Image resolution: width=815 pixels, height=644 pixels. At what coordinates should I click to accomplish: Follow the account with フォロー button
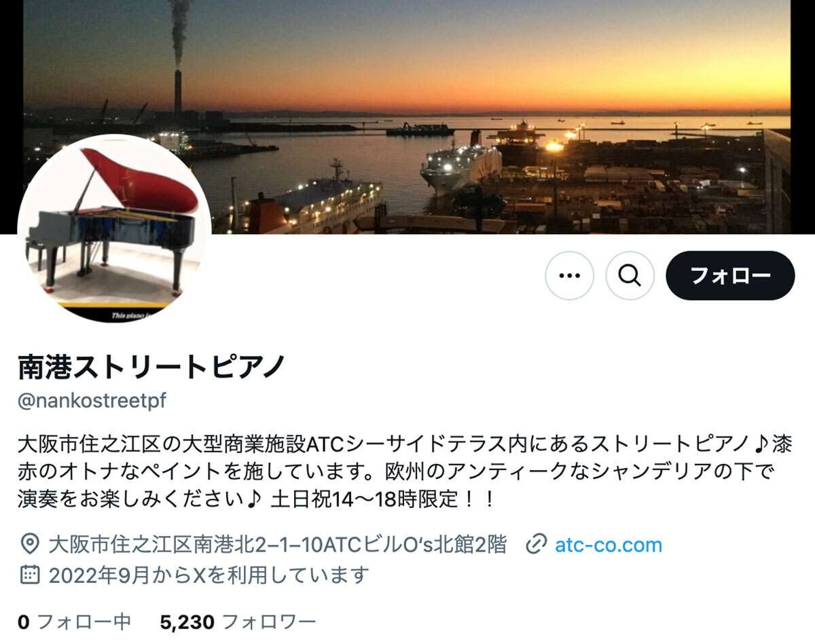click(x=730, y=275)
